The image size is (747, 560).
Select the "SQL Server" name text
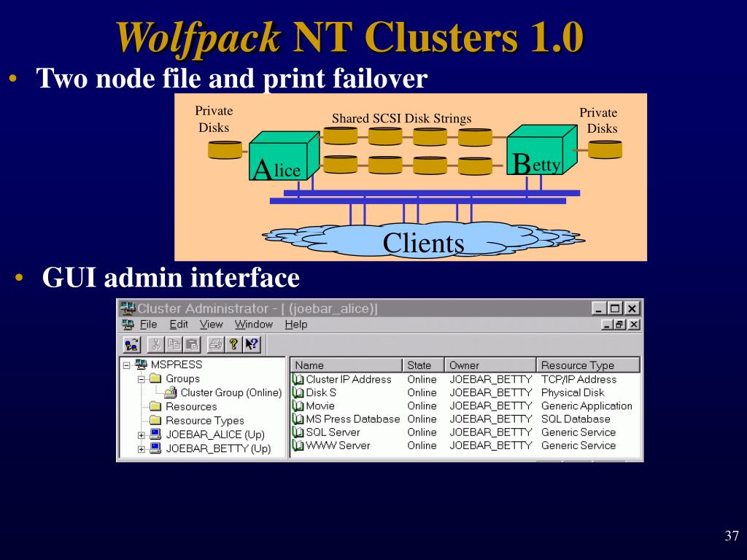click(333, 432)
